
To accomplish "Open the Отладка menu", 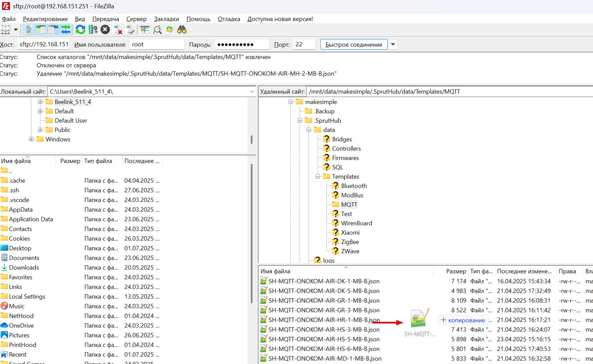I will [x=229, y=19].
